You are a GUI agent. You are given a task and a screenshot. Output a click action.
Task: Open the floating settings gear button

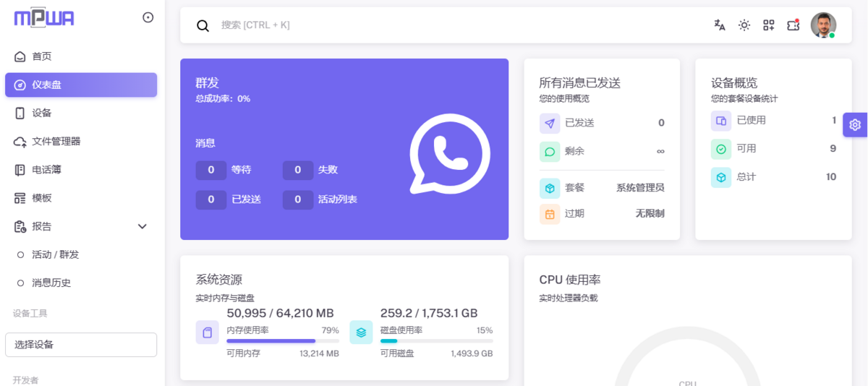point(855,124)
